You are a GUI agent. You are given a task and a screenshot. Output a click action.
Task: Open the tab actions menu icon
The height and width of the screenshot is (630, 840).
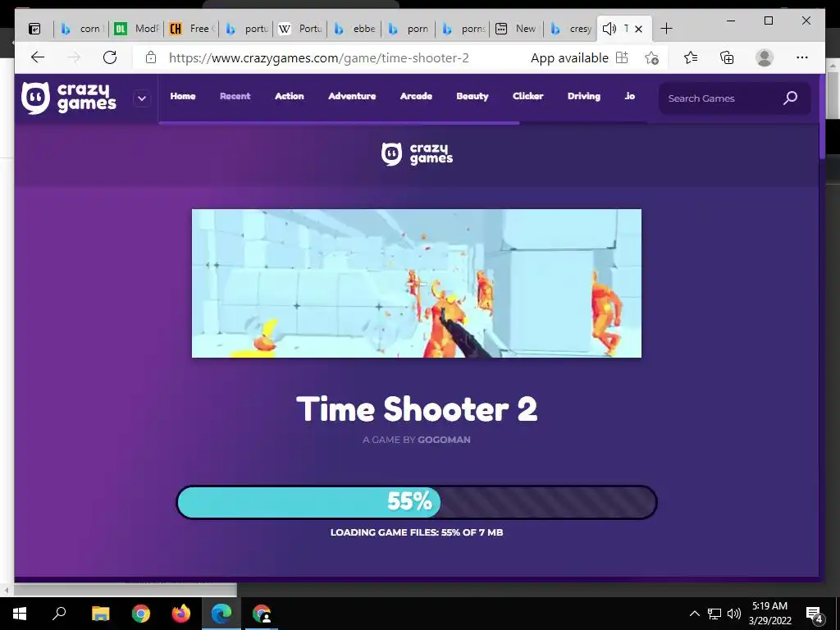coord(34,29)
